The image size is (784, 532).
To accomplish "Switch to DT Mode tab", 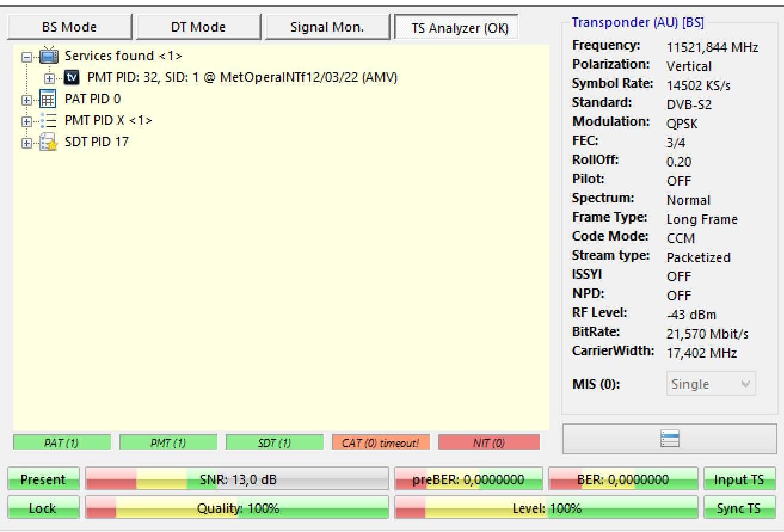I will coord(198,27).
